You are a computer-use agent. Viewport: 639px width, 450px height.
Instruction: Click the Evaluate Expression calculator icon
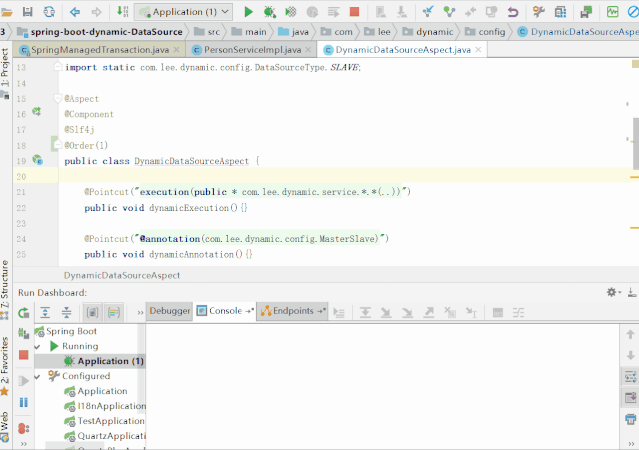pos(498,313)
